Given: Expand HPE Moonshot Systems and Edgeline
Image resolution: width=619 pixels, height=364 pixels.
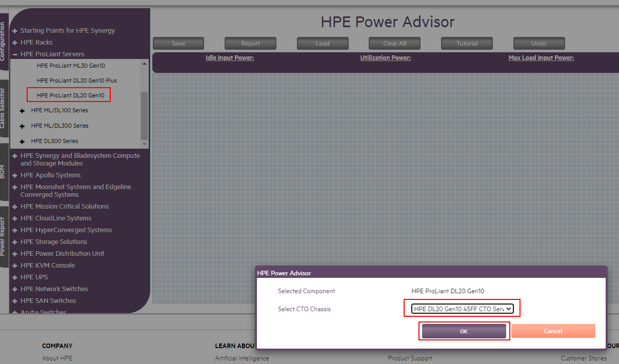Looking at the screenshot, I should click(x=15, y=187).
